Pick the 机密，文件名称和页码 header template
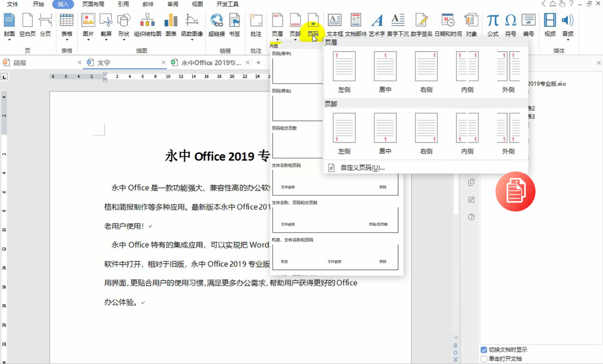Image resolution: width=603 pixels, height=364 pixels. (335, 254)
